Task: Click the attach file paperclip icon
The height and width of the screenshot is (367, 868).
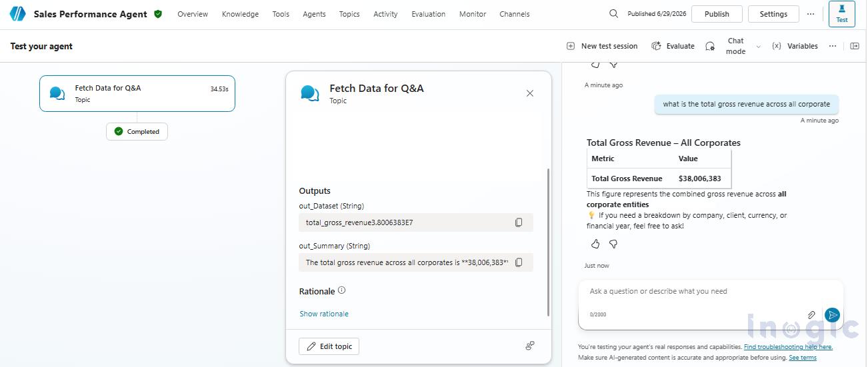Action: 811,314
